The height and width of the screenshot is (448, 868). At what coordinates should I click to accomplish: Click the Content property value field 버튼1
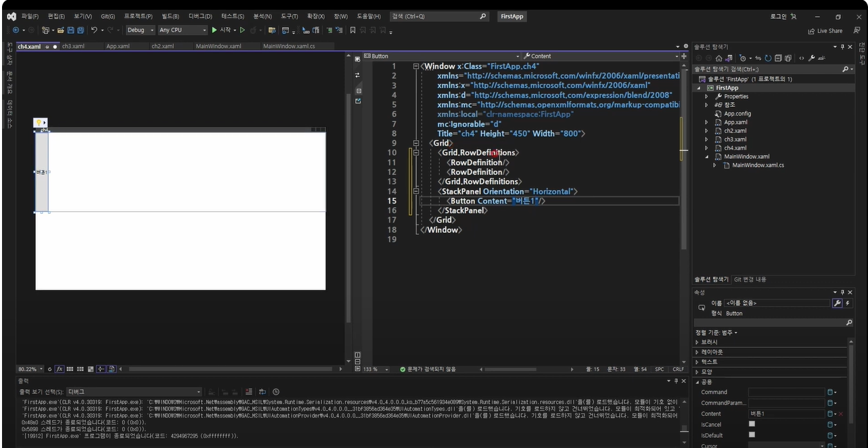point(786,413)
